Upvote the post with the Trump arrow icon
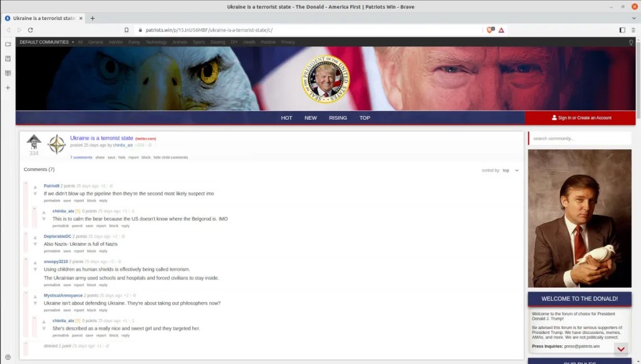The width and height of the screenshot is (641, 364). 34,140
